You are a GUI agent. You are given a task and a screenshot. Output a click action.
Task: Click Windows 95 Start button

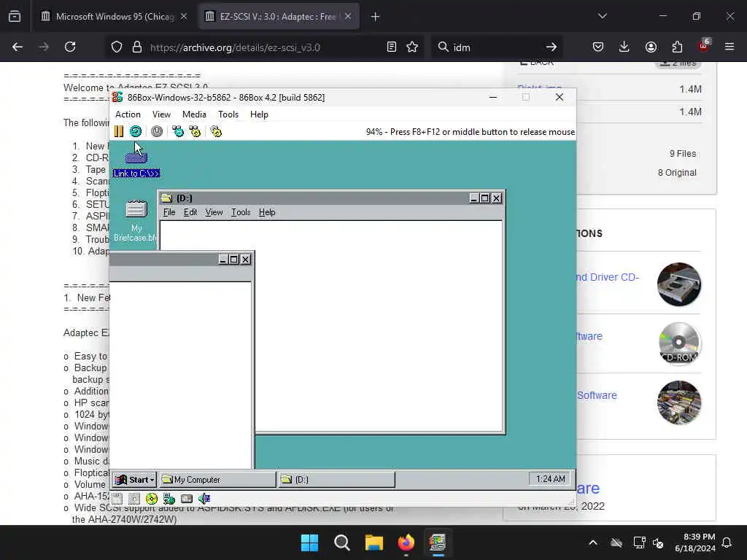point(135,480)
